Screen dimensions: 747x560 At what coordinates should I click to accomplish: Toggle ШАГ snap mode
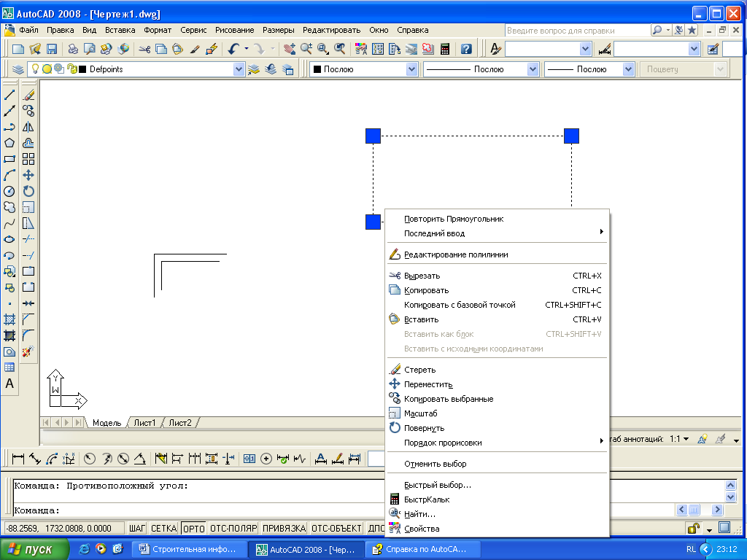(137, 529)
